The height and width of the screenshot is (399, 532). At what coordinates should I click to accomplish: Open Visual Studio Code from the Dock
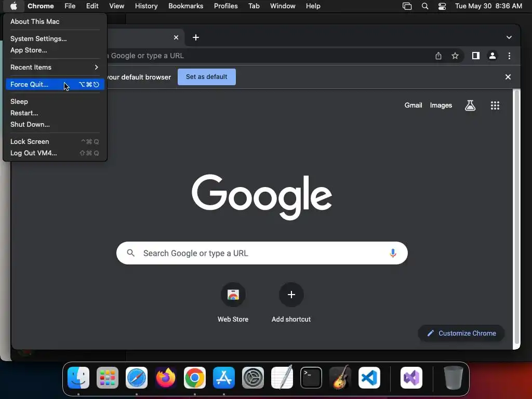pyautogui.click(x=369, y=378)
